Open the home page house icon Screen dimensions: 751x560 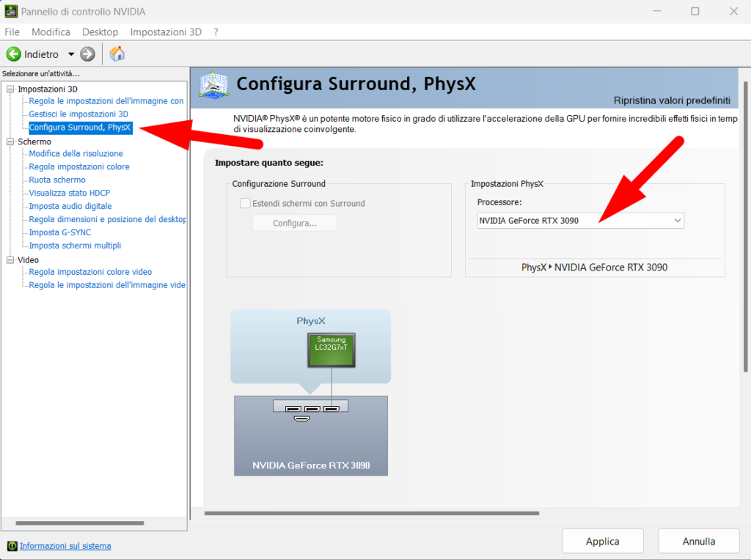pos(117,54)
